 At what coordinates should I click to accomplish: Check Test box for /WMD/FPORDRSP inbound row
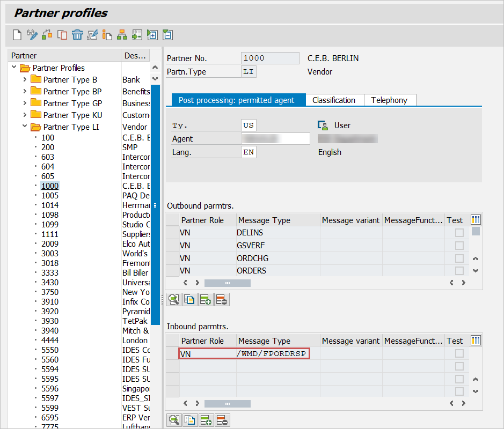[x=459, y=354]
